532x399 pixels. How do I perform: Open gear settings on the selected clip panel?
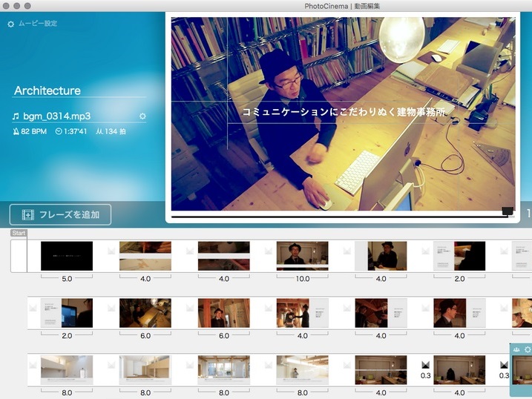(x=527, y=350)
